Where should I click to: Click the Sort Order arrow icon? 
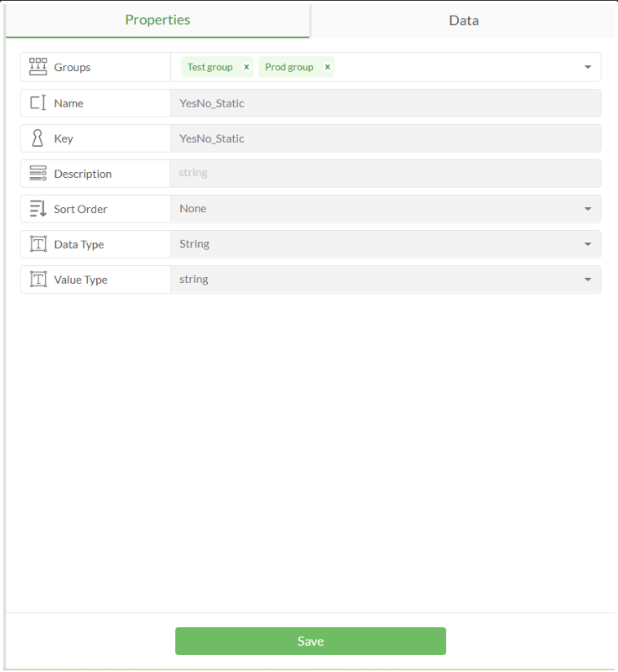[x=38, y=209]
